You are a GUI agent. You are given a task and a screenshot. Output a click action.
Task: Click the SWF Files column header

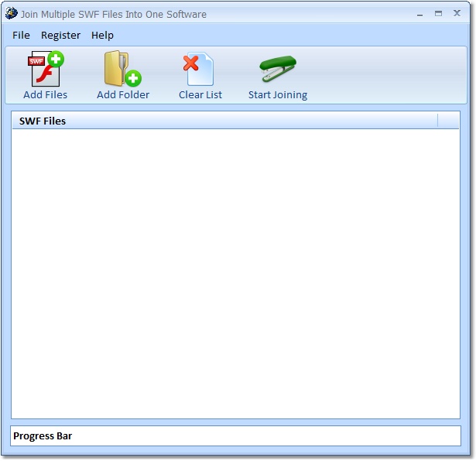[225, 121]
